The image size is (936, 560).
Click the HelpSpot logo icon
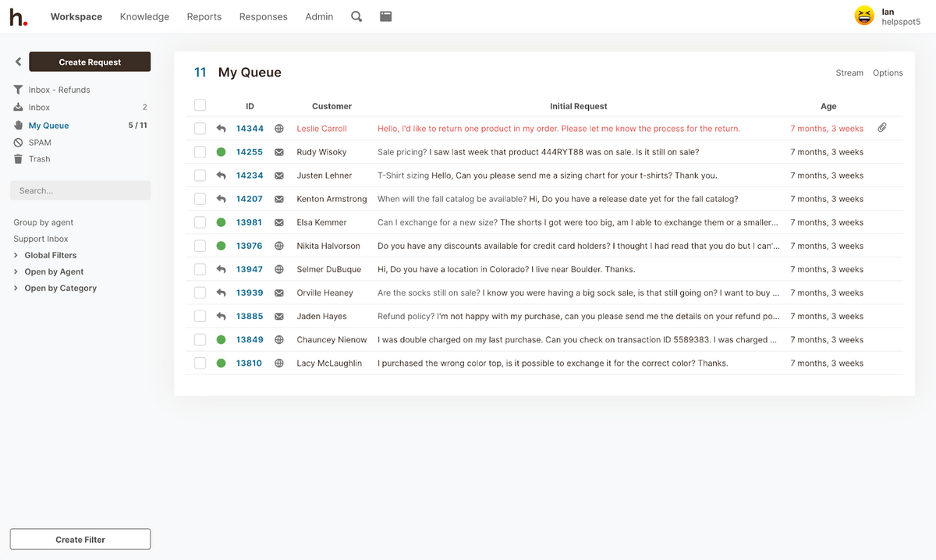pos(18,16)
